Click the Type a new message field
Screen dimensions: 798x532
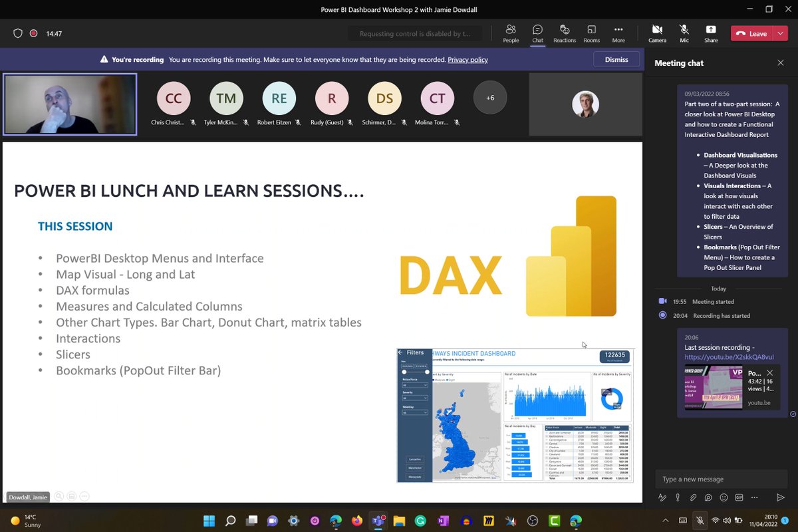(x=722, y=479)
